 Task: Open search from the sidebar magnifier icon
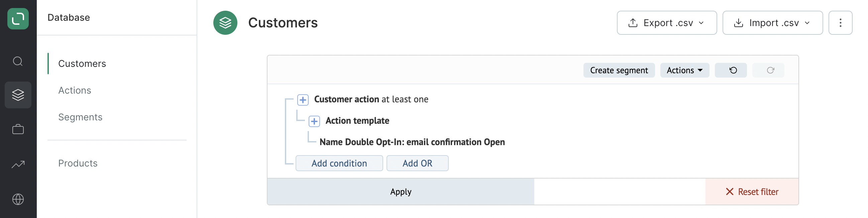pos(18,61)
